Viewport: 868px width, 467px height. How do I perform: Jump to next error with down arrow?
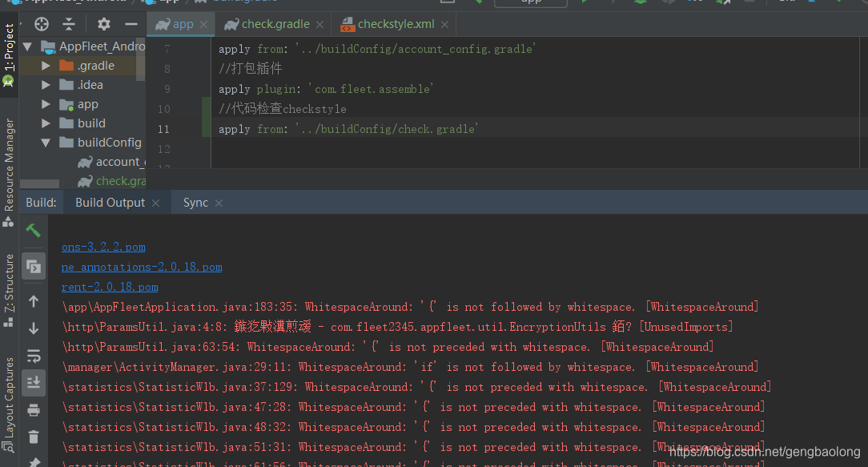[34, 328]
